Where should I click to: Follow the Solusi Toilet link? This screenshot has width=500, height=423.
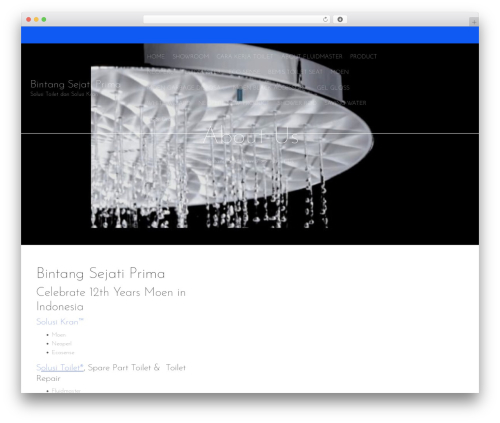(x=60, y=368)
